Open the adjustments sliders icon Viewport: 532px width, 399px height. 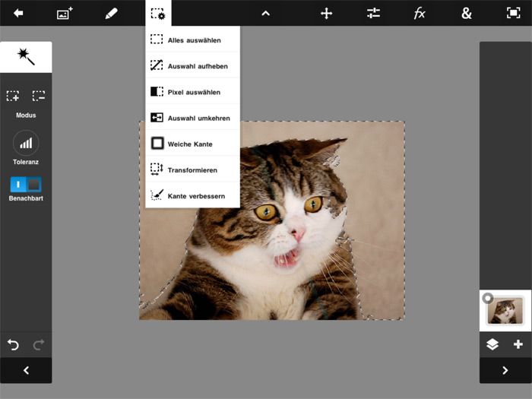tap(373, 13)
